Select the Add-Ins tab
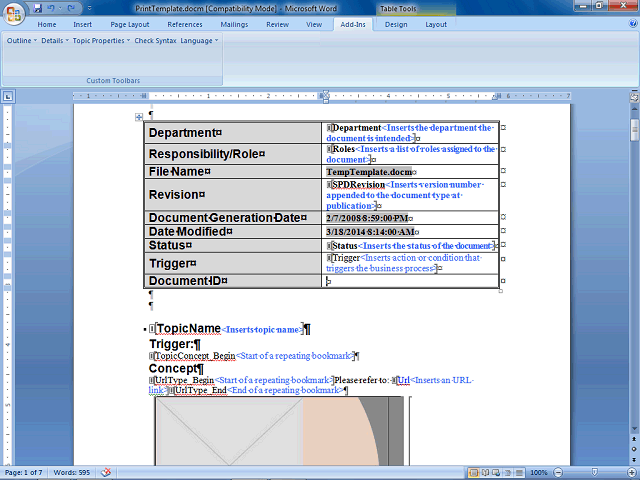The image size is (640, 480). 353,24
